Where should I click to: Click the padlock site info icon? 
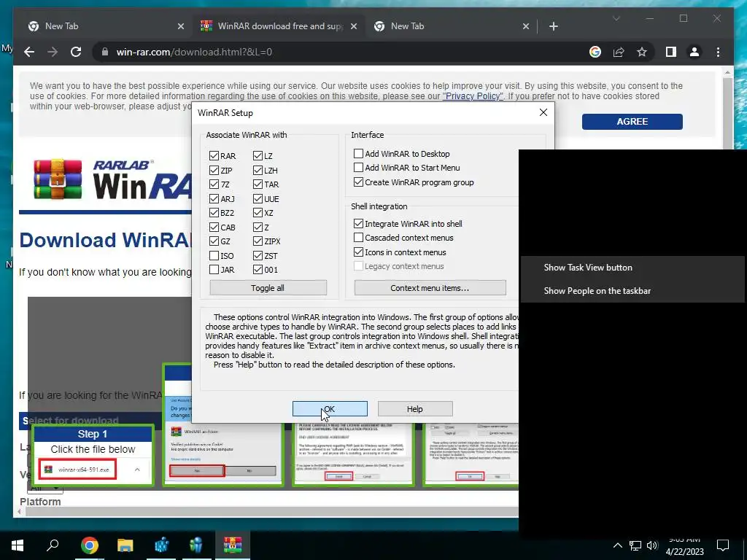pyautogui.click(x=105, y=52)
